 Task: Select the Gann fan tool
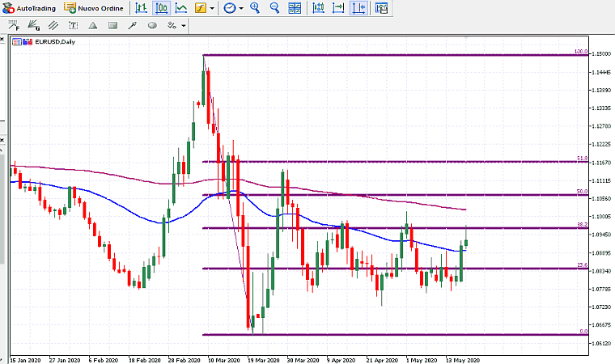[x=33, y=25]
